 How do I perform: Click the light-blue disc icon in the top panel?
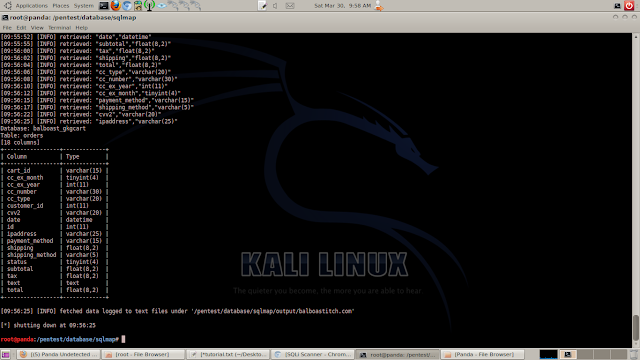[x=162, y=6]
